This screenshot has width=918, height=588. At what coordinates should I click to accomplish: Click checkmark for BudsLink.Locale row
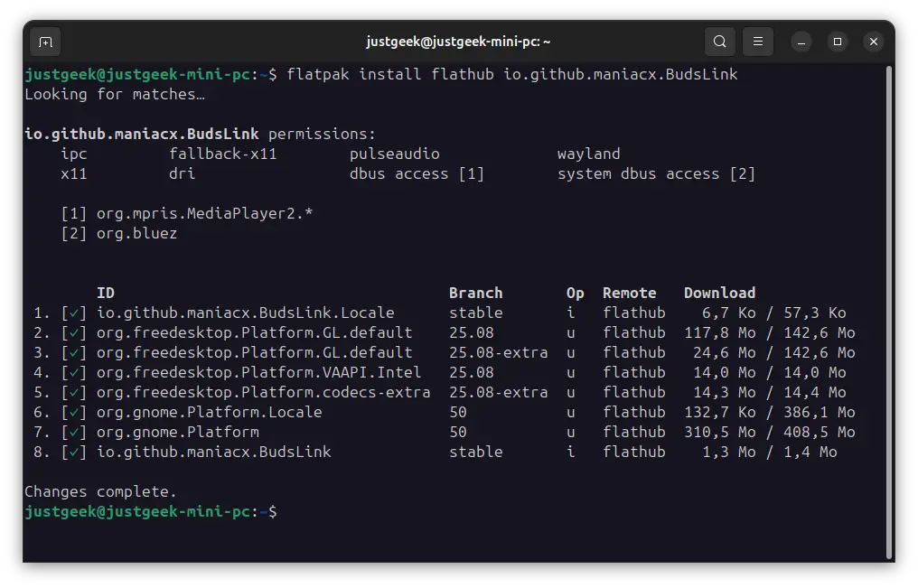click(74, 313)
